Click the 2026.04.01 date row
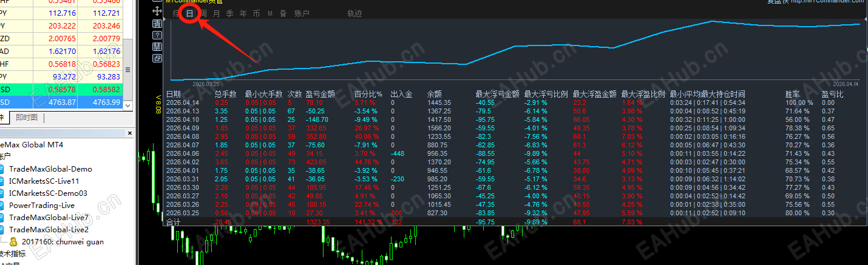 coord(183,171)
